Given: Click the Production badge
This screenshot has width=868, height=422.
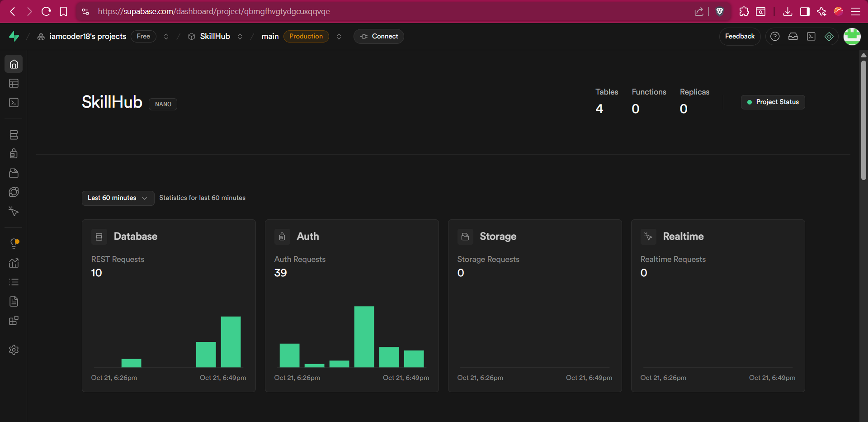Looking at the screenshot, I should pyautogui.click(x=306, y=37).
